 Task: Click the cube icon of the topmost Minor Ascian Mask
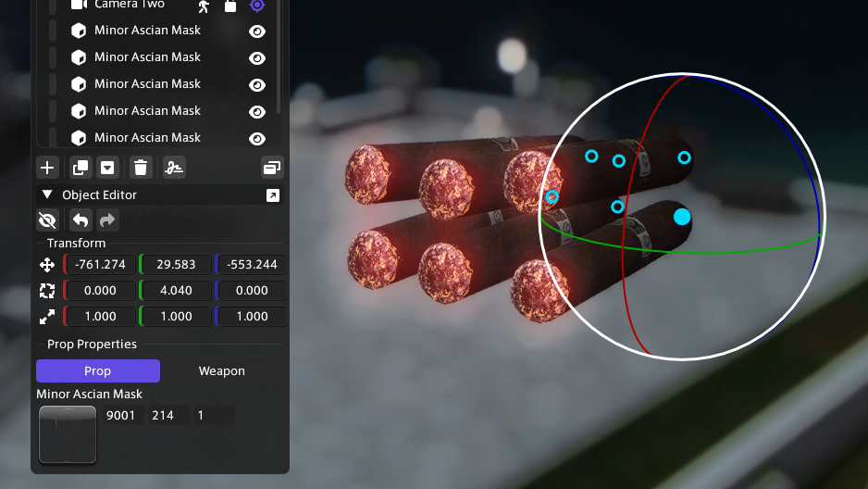(79, 31)
